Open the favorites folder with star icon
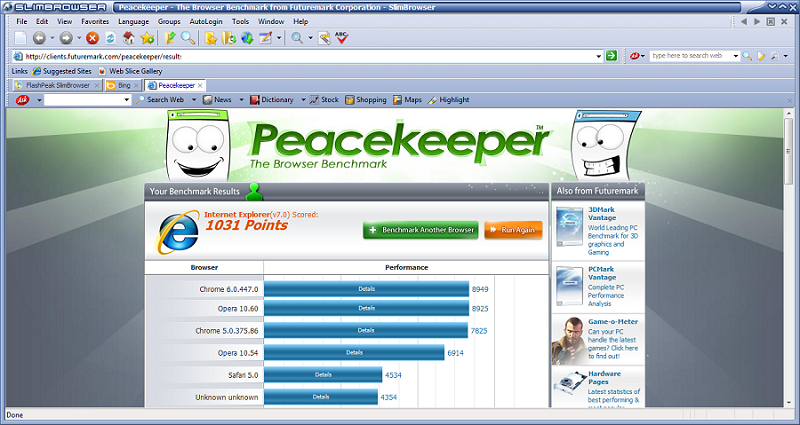Image resolution: width=800 pixels, height=425 pixels. point(211,38)
